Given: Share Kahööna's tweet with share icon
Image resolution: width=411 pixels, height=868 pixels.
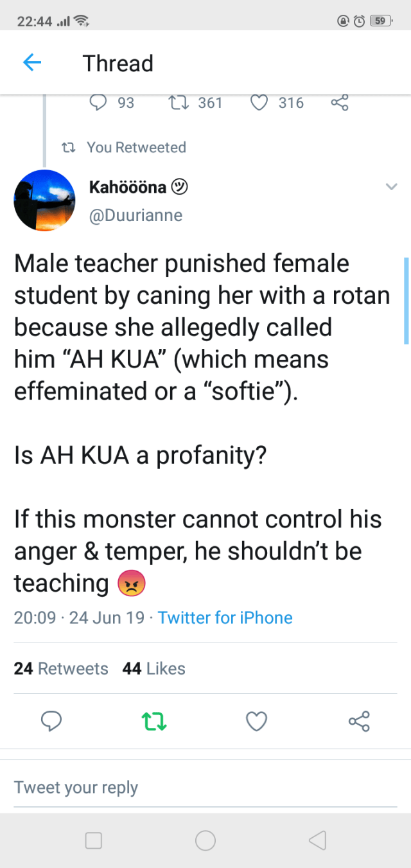Looking at the screenshot, I should point(359,722).
